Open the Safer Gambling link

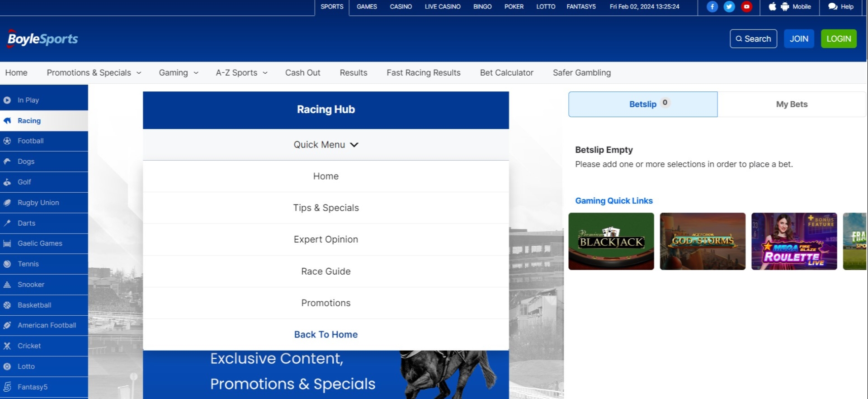582,73
